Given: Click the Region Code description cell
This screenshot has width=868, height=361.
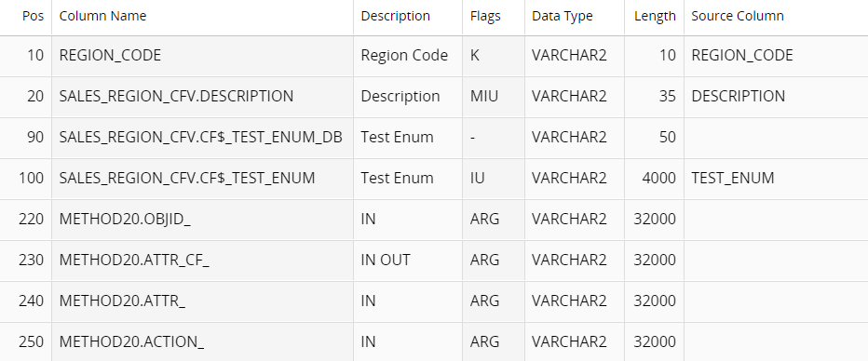Looking at the screenshot, I should tap(408, 55).
